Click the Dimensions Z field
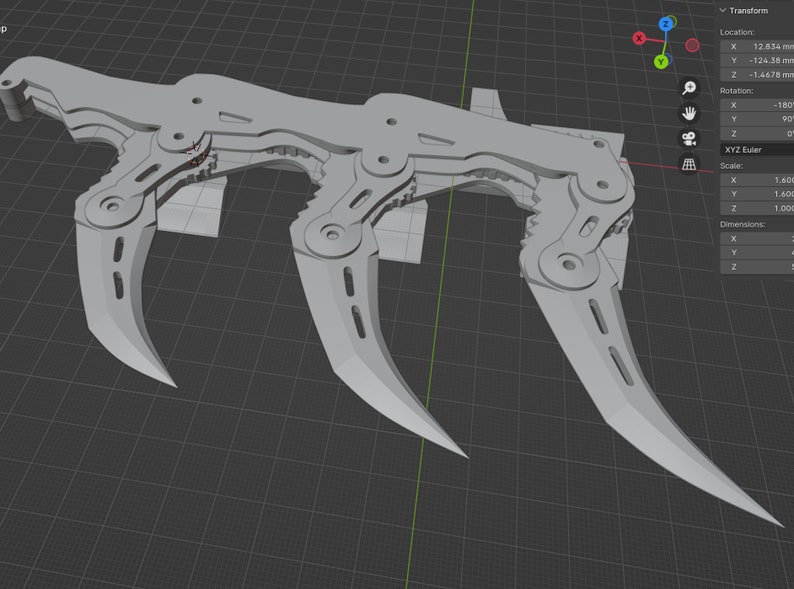794x589 pixels. [757, 267]
